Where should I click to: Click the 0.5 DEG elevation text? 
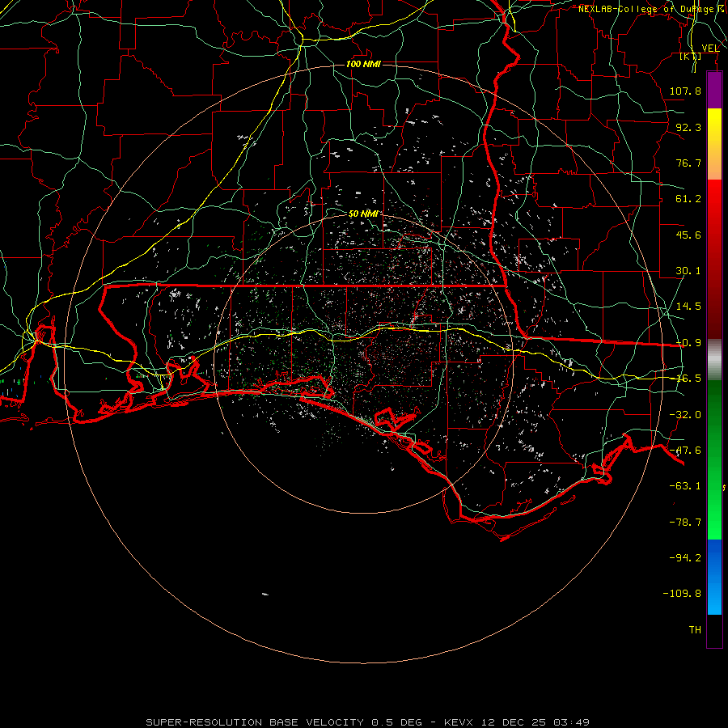[396, 722]
